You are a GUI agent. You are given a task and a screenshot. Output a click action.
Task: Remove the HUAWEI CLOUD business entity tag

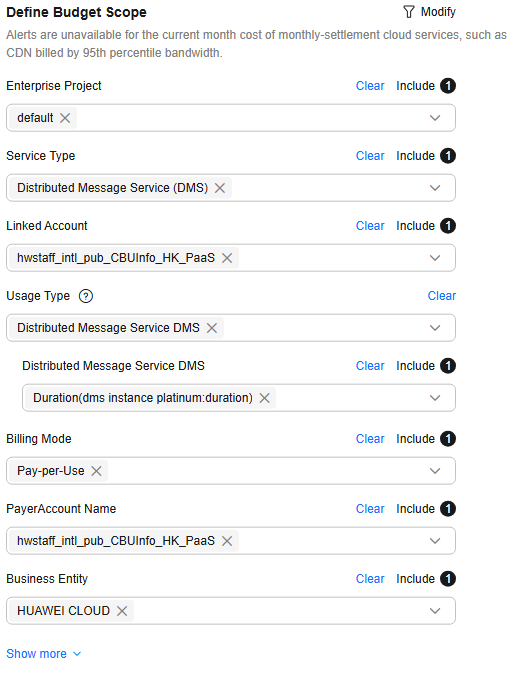pyautogui.click(x=122, y=611)
